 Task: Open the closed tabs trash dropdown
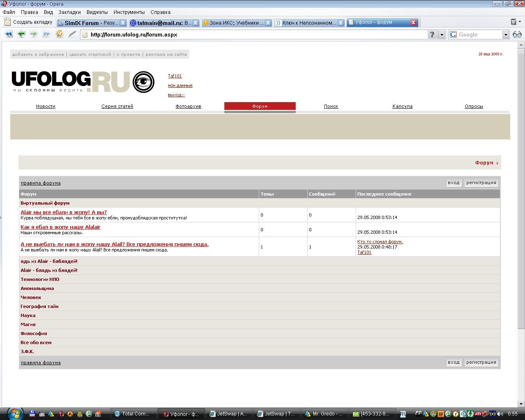(514, 22)
